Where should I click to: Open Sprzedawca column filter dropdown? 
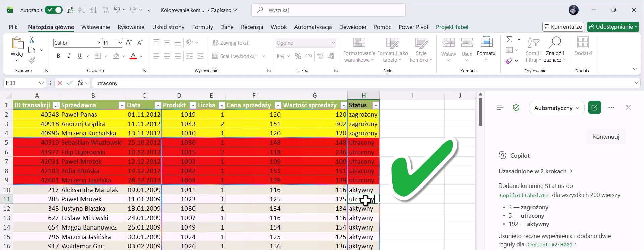tap(122, 106)
